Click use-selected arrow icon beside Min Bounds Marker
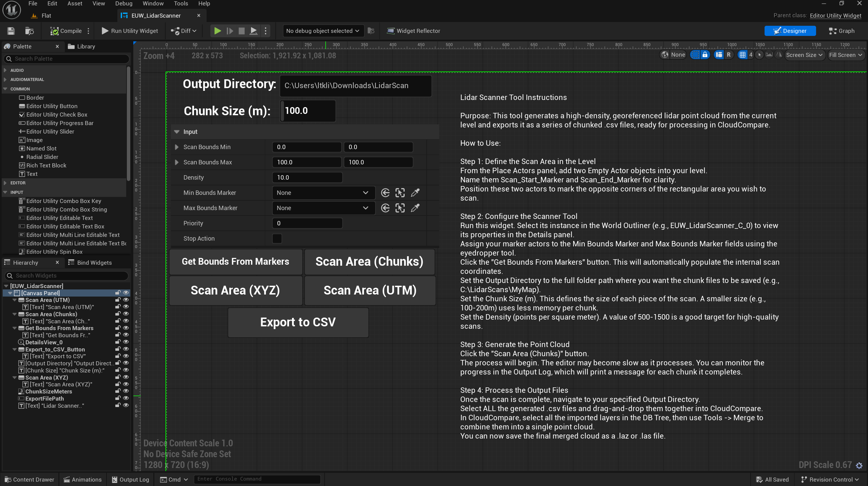Viewport: 868px width, 486px height. (385, 193)
